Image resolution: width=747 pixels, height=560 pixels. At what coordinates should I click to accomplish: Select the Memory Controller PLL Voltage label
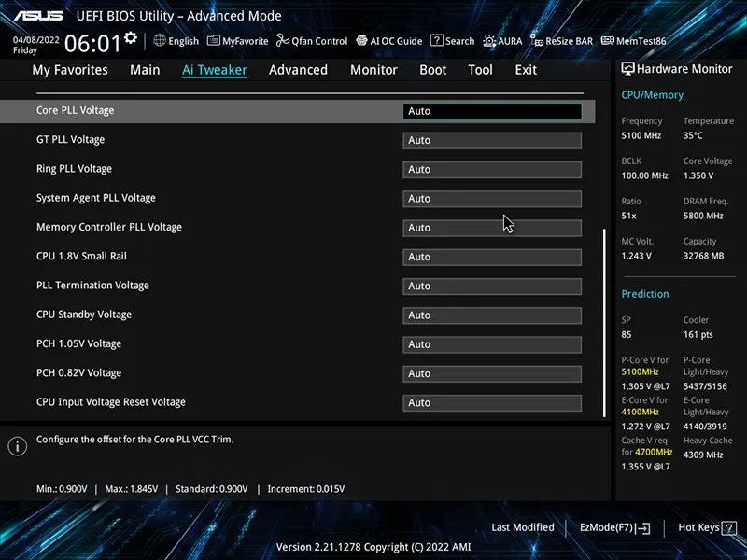click(x=109, y=227)
